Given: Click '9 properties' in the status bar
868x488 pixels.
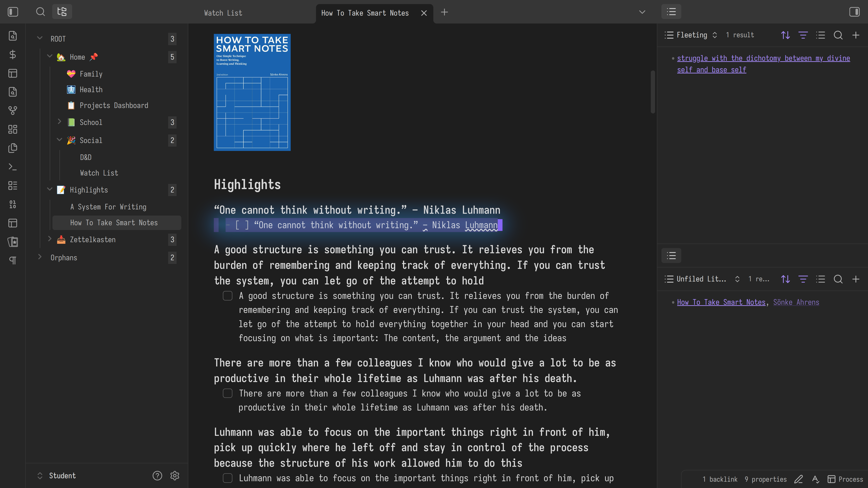Looking at the screenshot, I should 766,479.
